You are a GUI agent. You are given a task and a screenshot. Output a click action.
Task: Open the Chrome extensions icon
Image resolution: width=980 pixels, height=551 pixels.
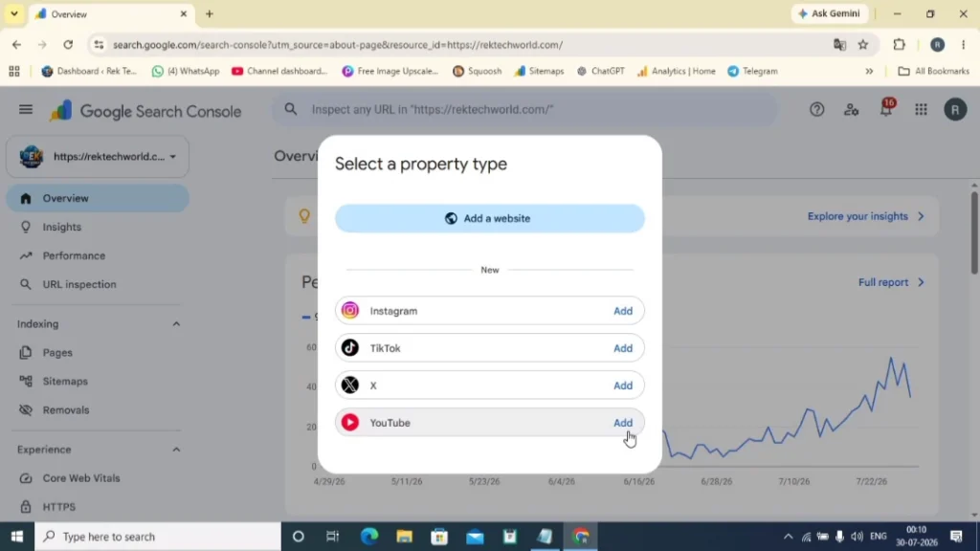[899, 45]
